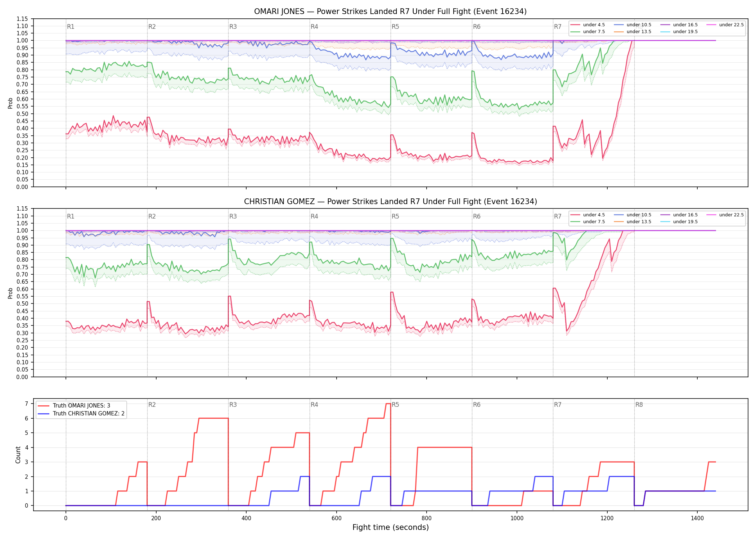Select 'under 10.5' in Christian Gomez legend
The width and height of the screenshot is (756, 540).
pos(633,215)
